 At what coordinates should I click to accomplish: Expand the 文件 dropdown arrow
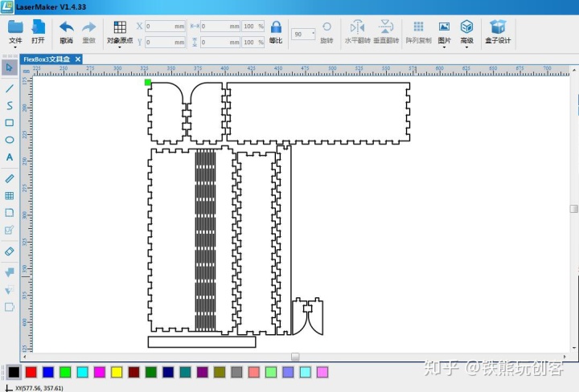click(15, 47)
